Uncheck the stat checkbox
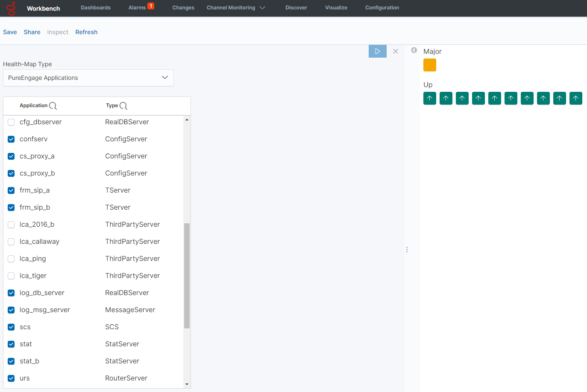This screenshot has height=392, width=587. pos(11,344)
